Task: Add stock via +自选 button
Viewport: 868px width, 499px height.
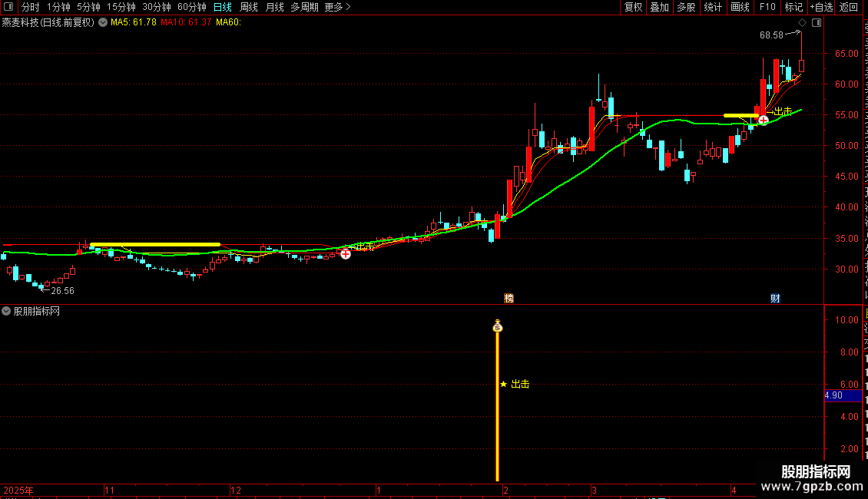Action: [x=821, y=7]
